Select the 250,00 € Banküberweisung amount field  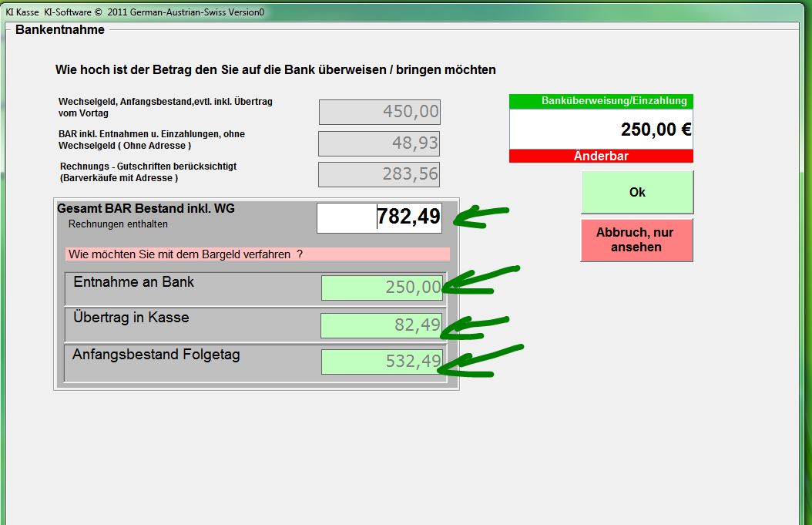click(601, 130)
